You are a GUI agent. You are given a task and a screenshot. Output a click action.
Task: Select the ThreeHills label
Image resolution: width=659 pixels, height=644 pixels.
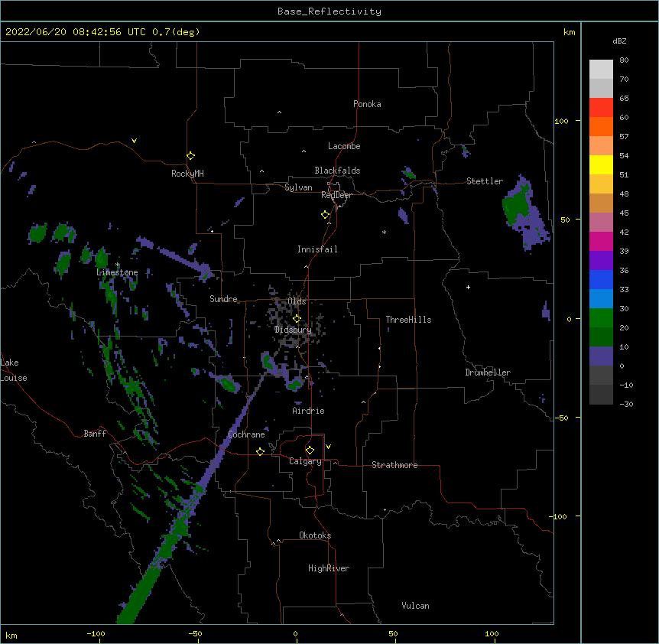[x=408, y=320]
